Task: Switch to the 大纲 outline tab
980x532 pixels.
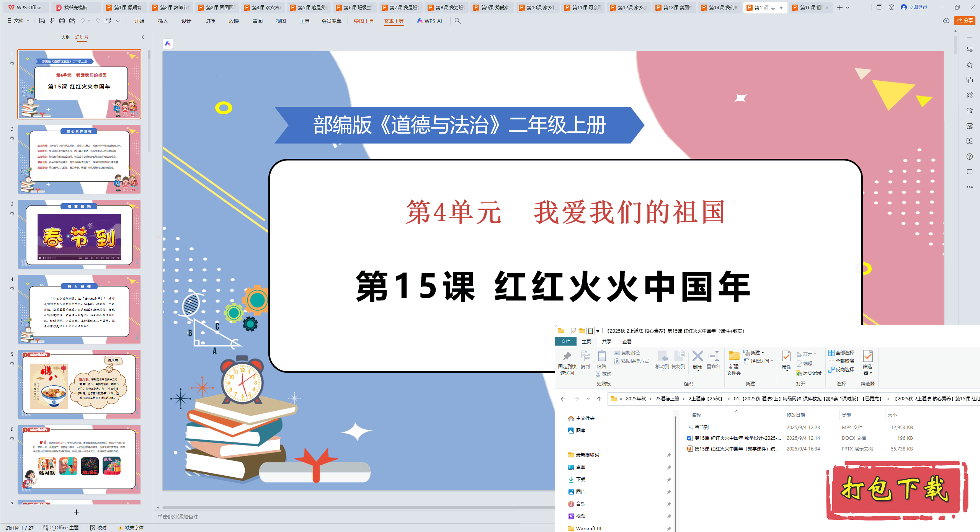Action: (65, 37)
